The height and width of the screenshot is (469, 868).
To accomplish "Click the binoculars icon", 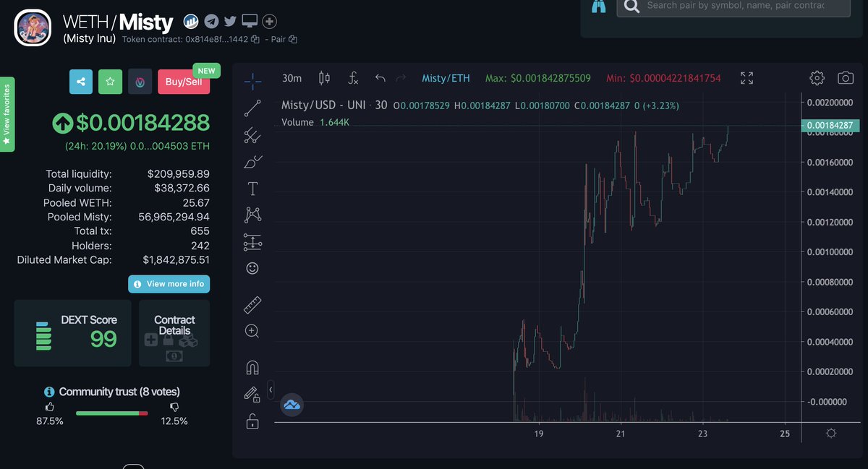I will (598, 6).
